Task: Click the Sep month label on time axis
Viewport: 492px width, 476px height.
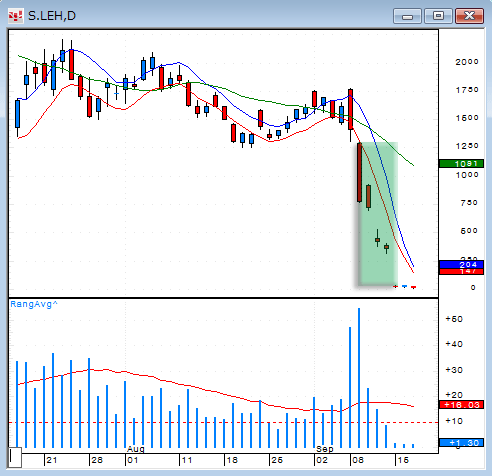Action: coord(325,449)
